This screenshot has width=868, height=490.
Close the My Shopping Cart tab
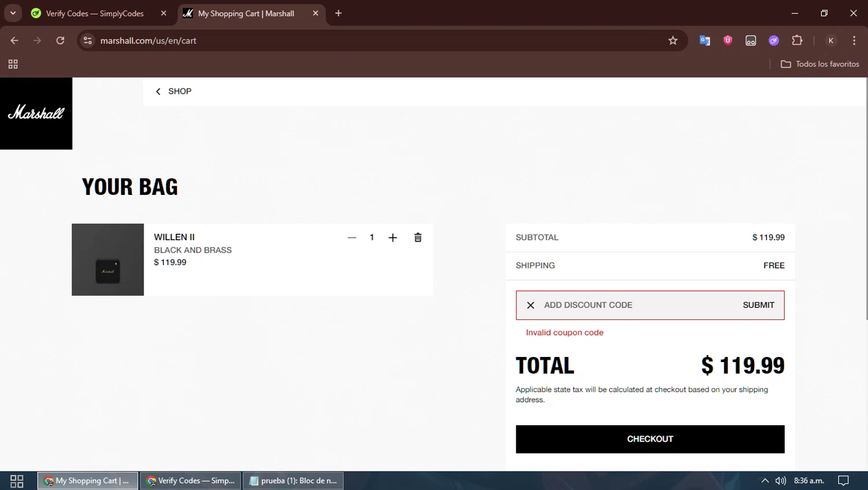click(x=315, y=13)
